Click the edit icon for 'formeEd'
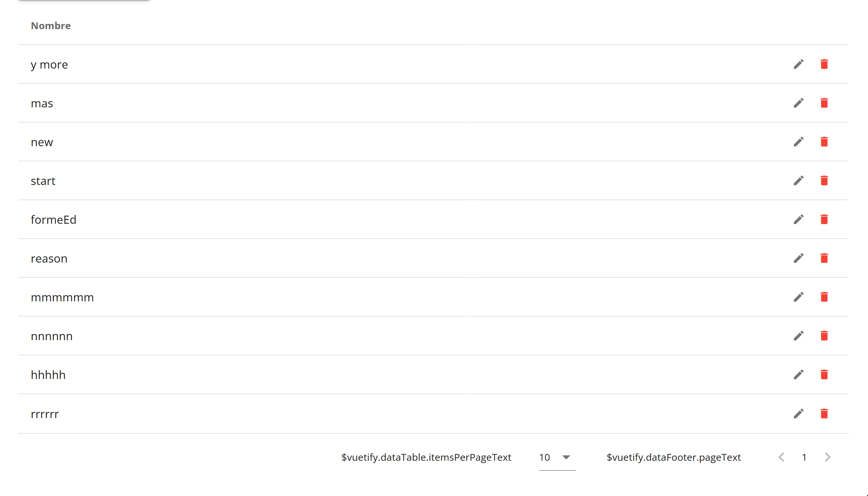Screen dimensions: 868x496 (x=799, y=219)
